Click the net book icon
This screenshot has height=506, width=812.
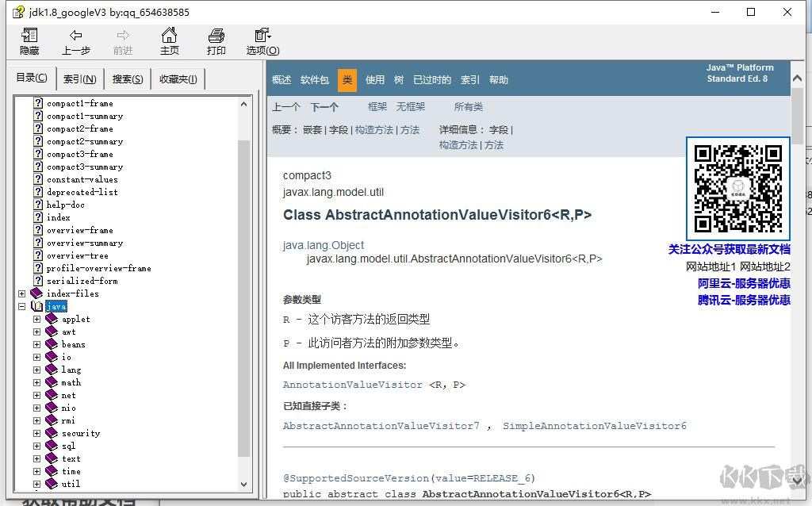tap(52, 395)
